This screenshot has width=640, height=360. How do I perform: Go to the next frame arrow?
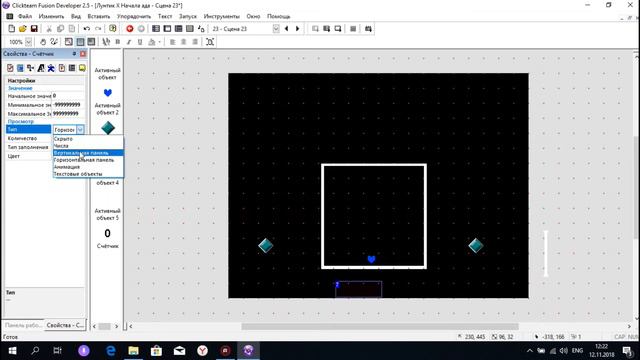298,29
